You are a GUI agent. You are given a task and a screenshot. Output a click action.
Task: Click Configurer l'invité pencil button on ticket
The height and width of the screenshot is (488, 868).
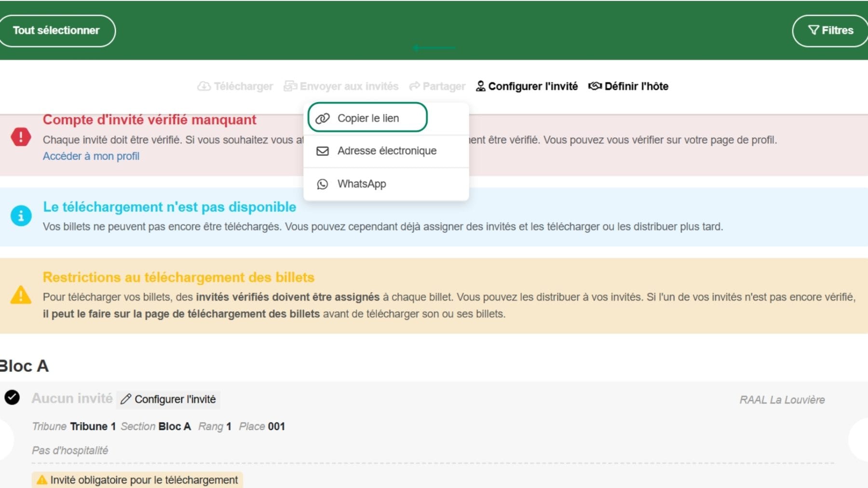click(x=168, y=399)
